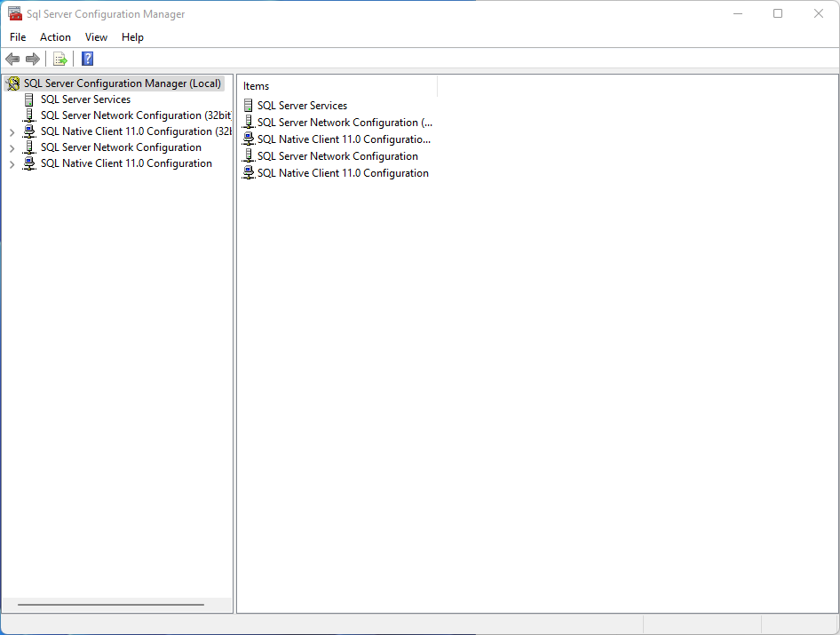
Task: Open the View menu
Action: click(96, 37)
